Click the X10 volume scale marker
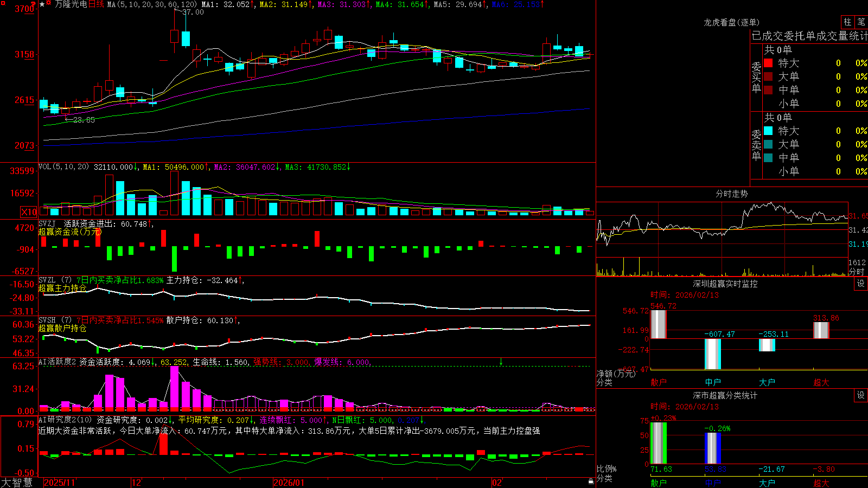Viewport: 868px width, 488px height. [29, 212]
